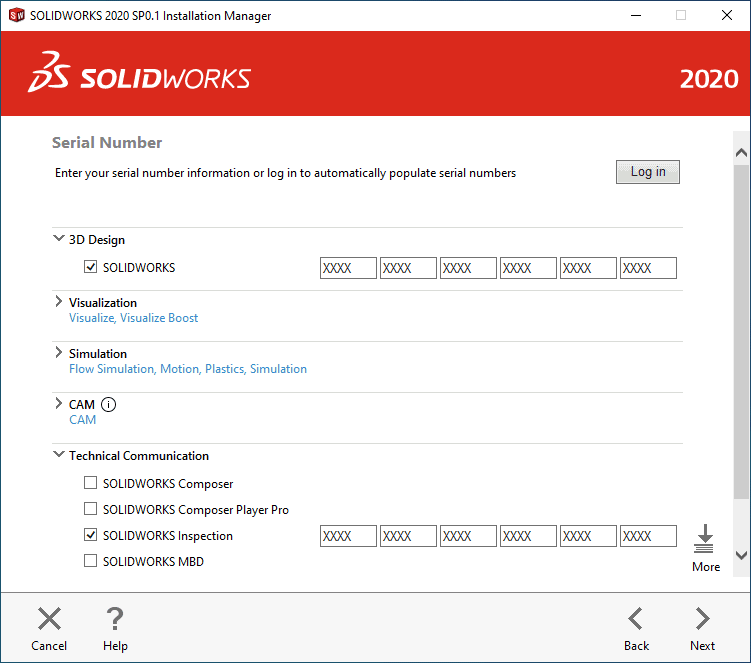Expand the Simulation section

59,353
